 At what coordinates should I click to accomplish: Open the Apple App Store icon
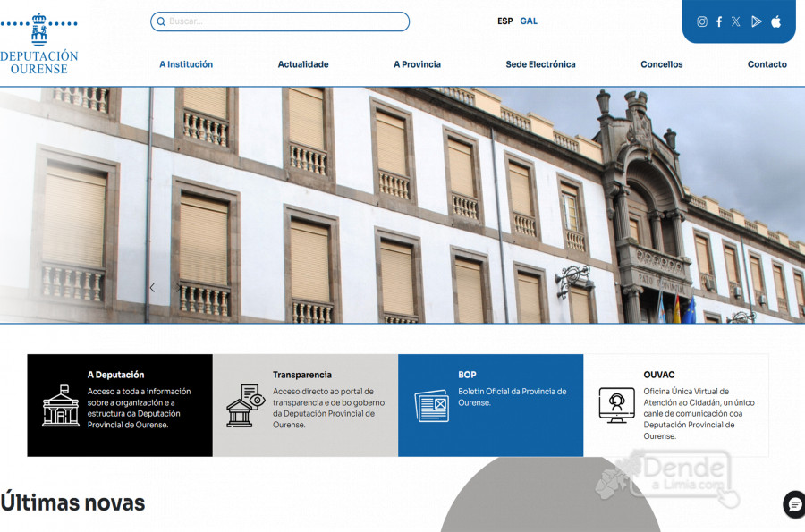point(776,21)
